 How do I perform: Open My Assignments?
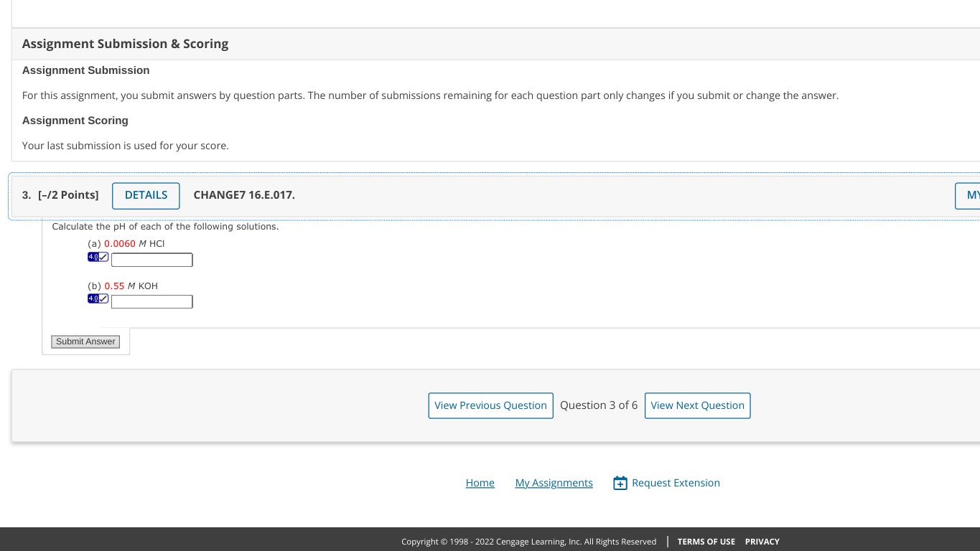[554, 483]
